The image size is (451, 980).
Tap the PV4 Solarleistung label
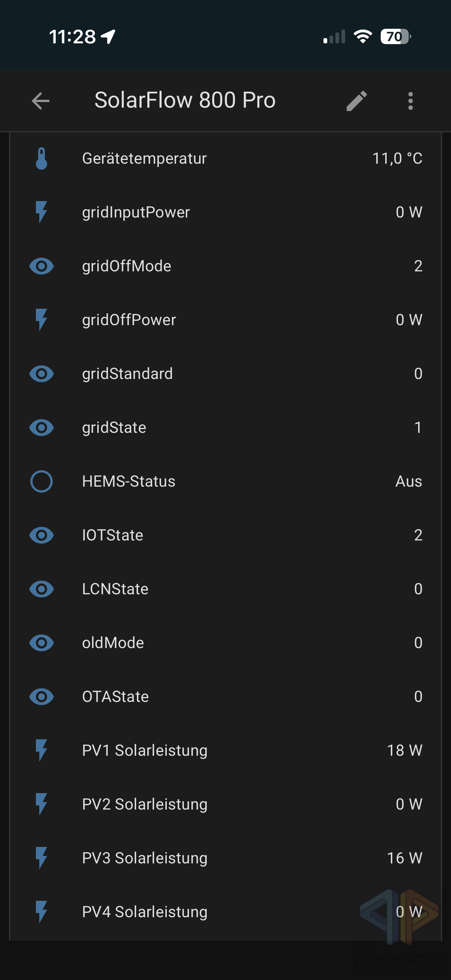click(145, 912)
